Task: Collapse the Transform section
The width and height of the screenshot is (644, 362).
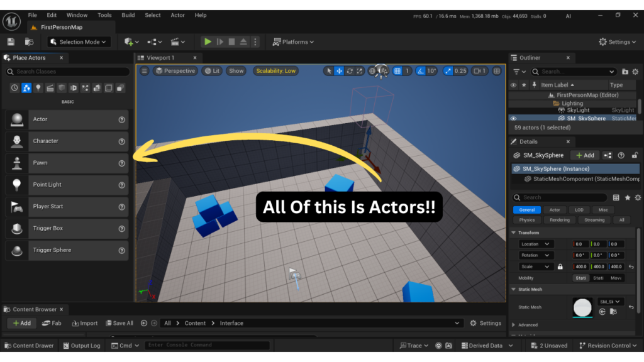Action: point(514,233)
